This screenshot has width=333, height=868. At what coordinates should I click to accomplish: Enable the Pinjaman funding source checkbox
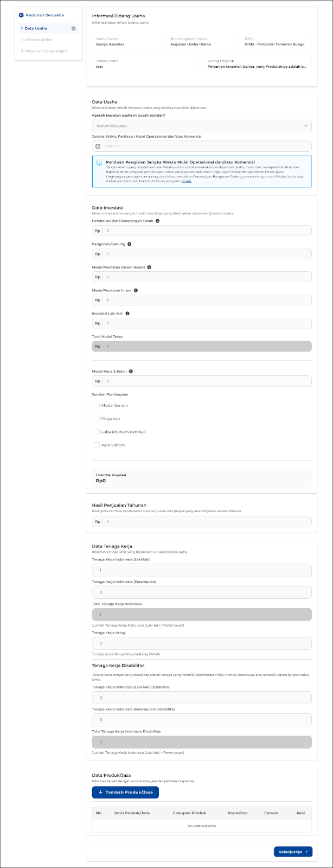tap(97, 419)
